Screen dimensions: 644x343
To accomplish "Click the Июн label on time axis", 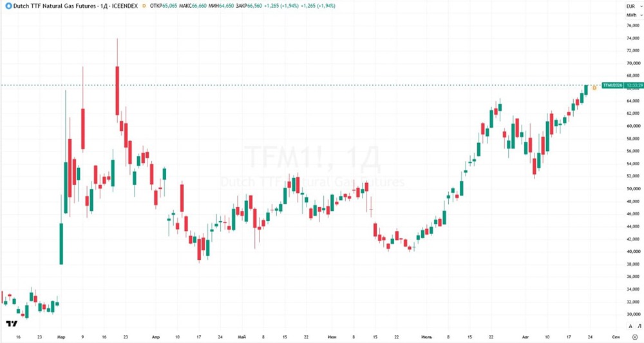I will [x=332, y=337].
